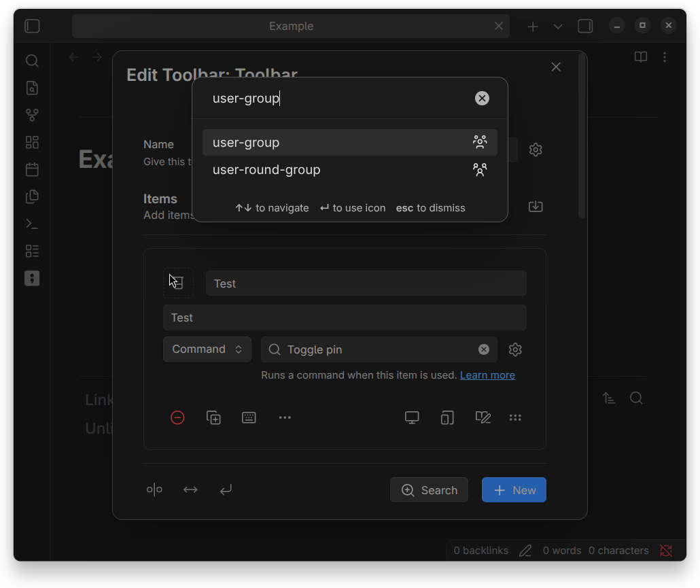Click the import items icon

coord(536,206)
